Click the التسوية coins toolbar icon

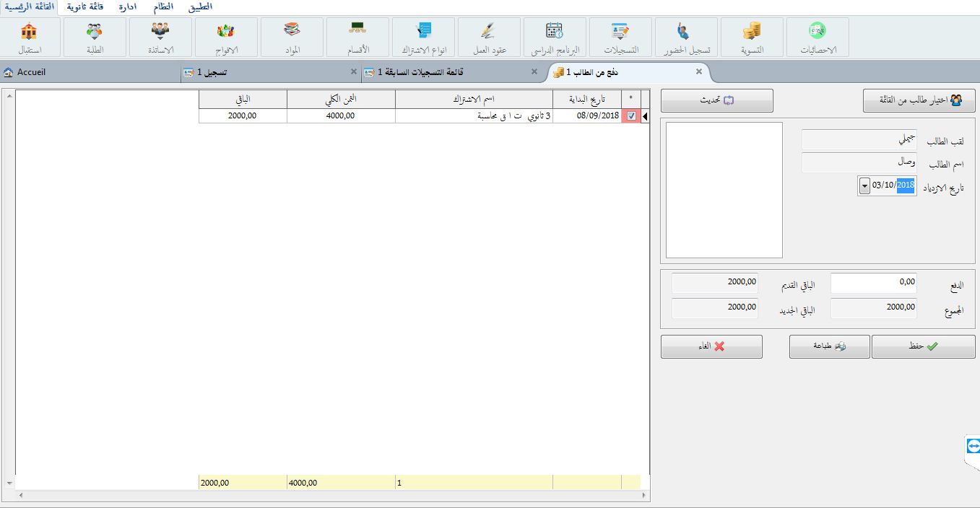coord(752,37)
